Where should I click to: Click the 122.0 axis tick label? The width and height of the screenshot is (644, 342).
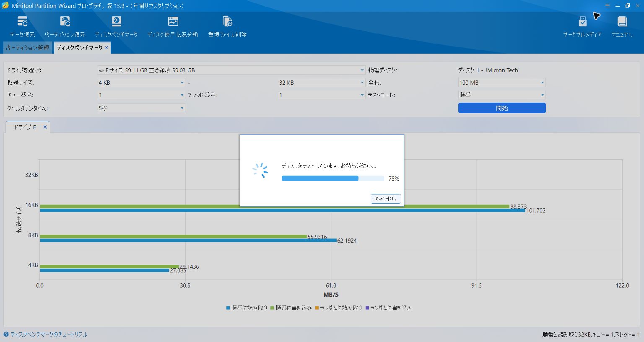[x=622, y=285]
